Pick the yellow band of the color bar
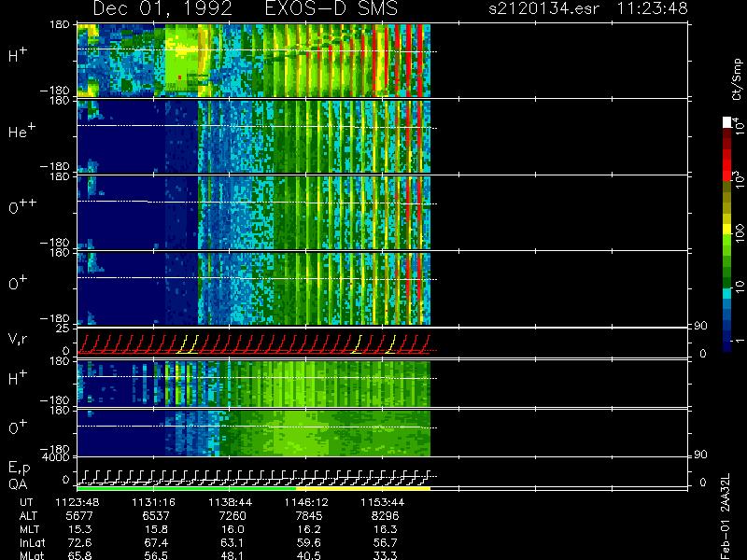Screen dimensions: 747x560 (x=727, y=229)
